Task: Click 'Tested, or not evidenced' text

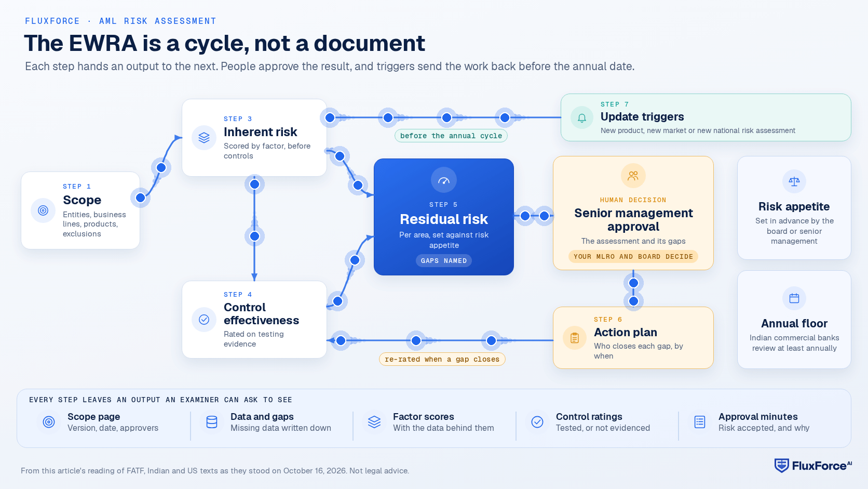Action: pyautogui.click(x=603, y=428)
